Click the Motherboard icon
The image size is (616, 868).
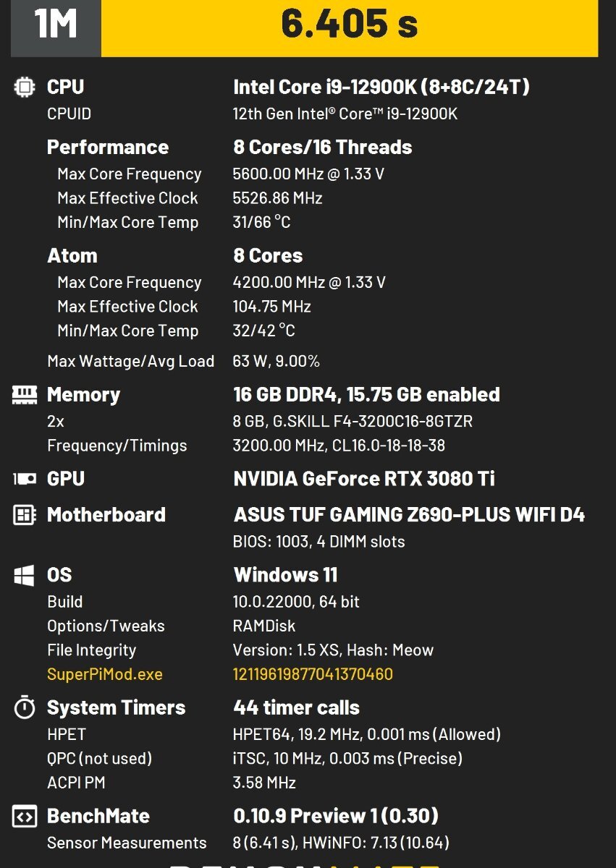pos(25,515)
